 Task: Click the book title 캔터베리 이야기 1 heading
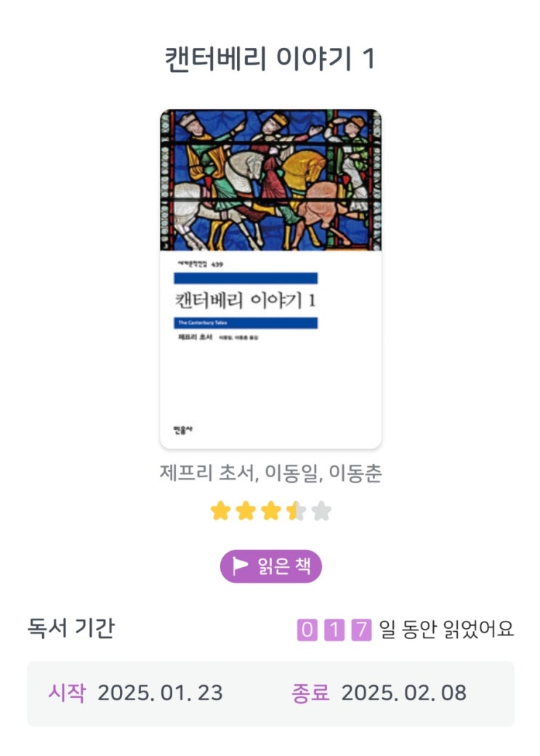click(270, 59)
